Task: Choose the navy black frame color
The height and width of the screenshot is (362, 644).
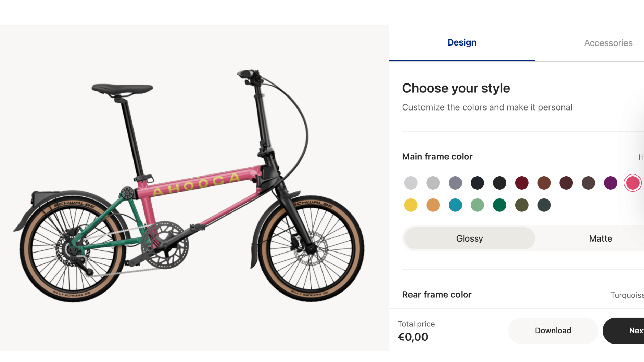Action: pos(477,183)
